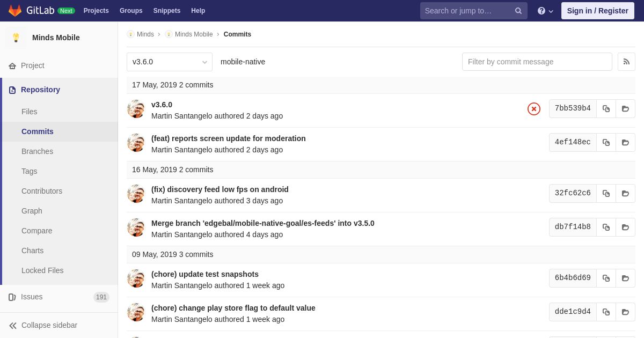Click search magnifier icon in top bar
The image size is (644, 338).
click(518, 11)
